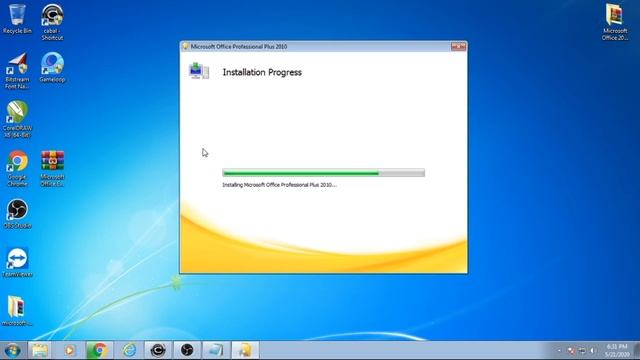Switch to OBS Studio in the taskbar

pos(187,350)
